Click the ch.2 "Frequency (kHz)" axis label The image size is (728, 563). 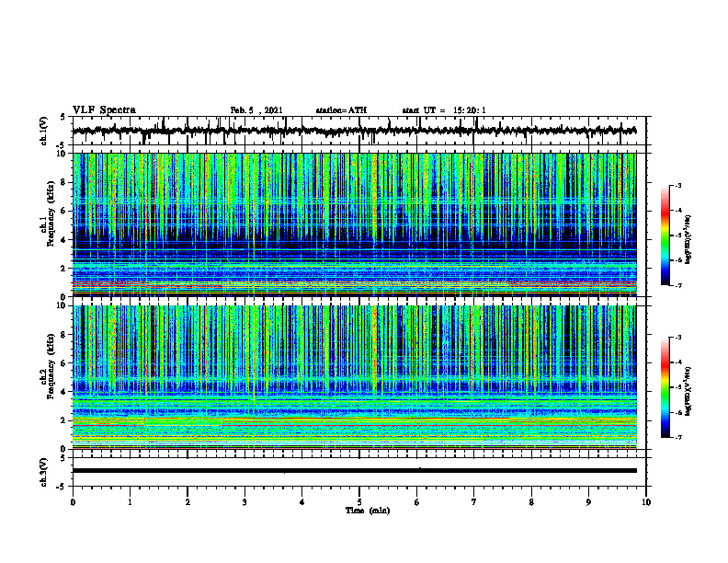[51, 365]
